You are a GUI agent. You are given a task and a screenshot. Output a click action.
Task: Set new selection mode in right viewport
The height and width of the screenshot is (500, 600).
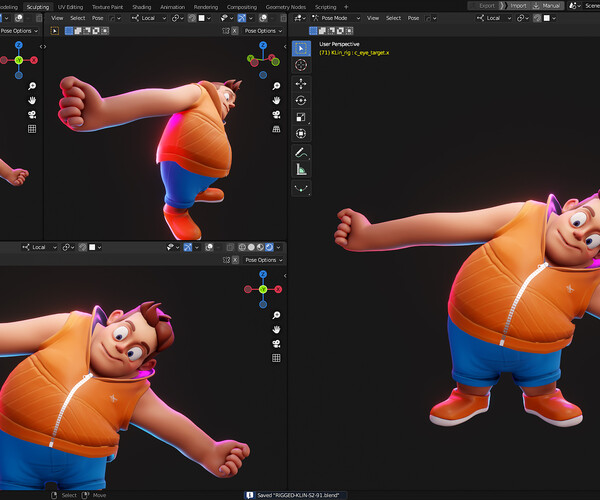click(313, 31)
